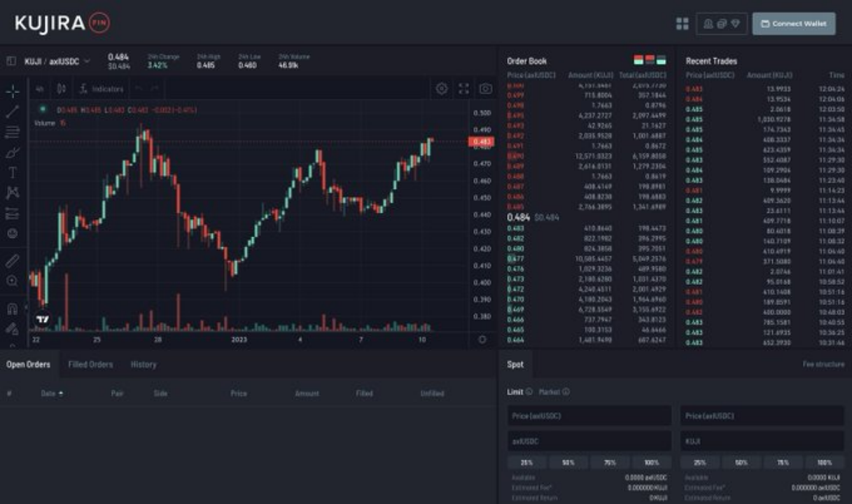
Task: Show only bids in order book view
Action: (661, 60)
